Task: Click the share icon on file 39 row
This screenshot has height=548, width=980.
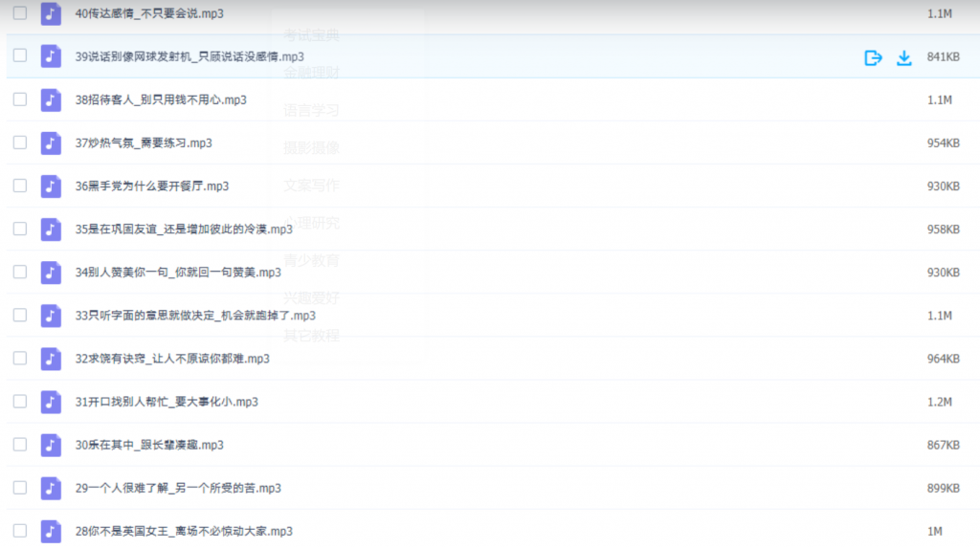Action: [x=873, y=57]
